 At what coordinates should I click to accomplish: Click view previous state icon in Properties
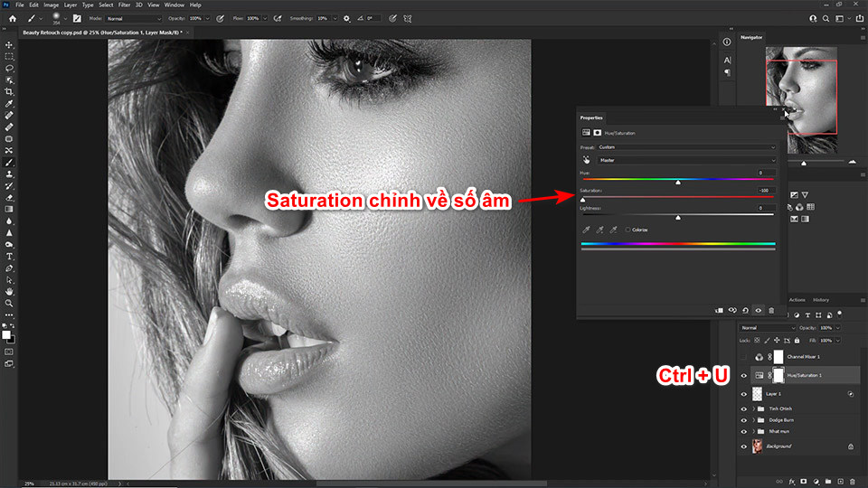(731, 310)
